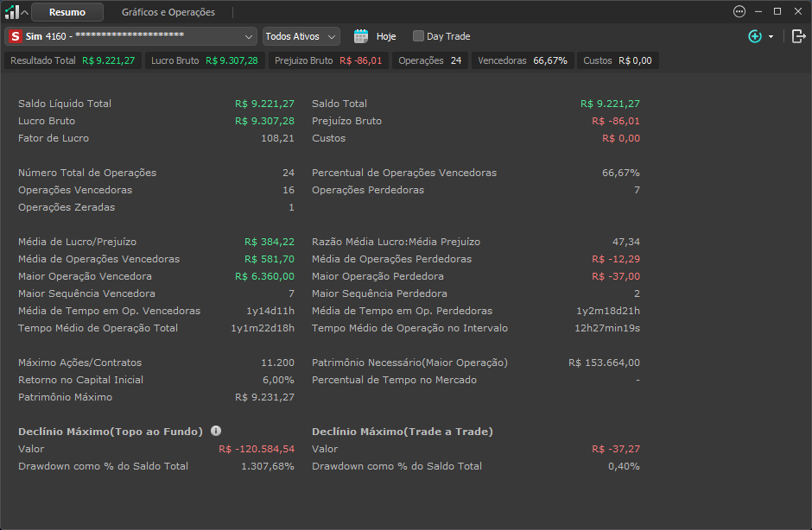Enable the Day Trade checkbox
Image resolution: width=812 pixels, height=530 pixels.
pyautogui.click(x=418, y=35)
